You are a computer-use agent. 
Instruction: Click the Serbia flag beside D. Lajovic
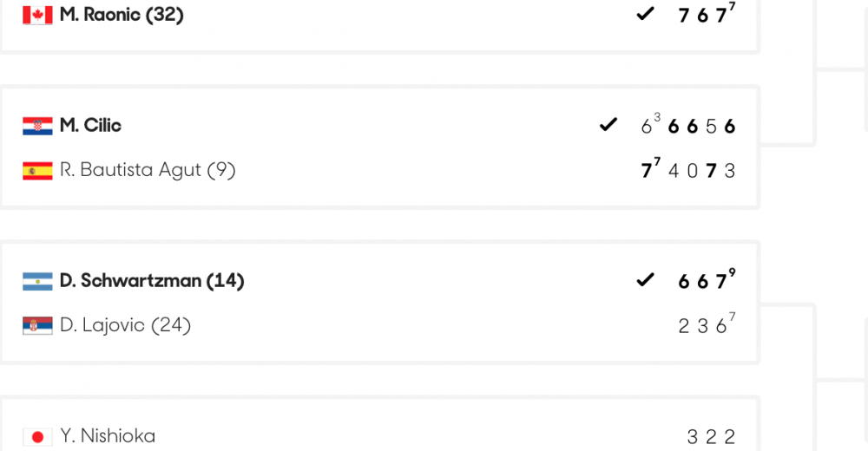pyautogui.click(x=37, y=325)
